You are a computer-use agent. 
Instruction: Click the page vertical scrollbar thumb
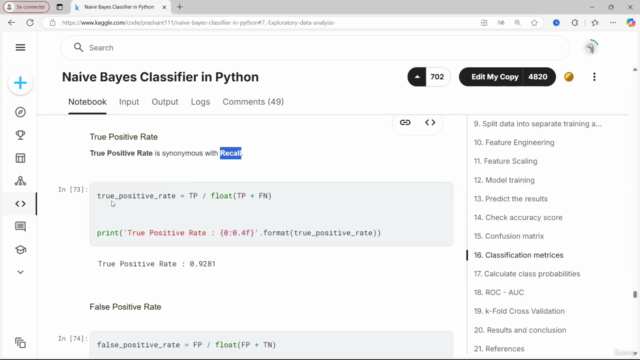[x=635, y=294]
